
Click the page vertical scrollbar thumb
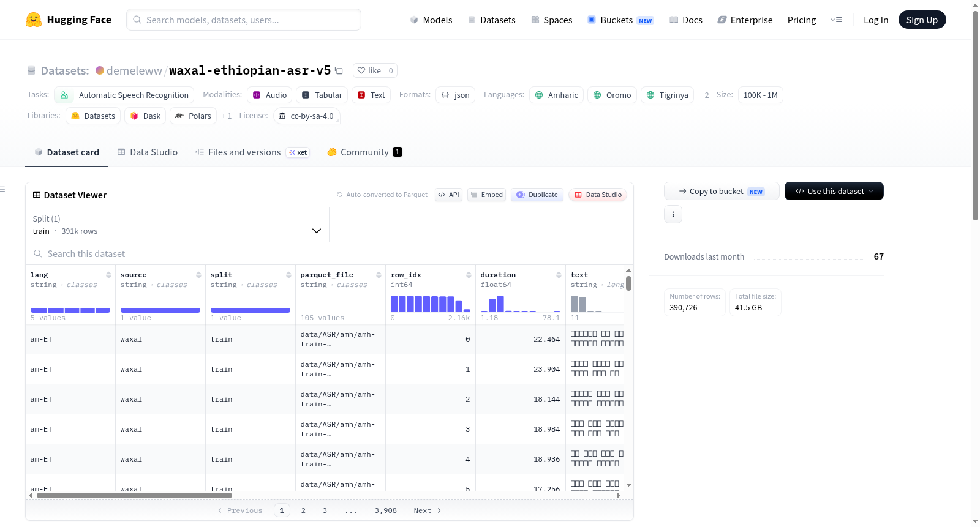pyautogui.click(x=975, y=115)
